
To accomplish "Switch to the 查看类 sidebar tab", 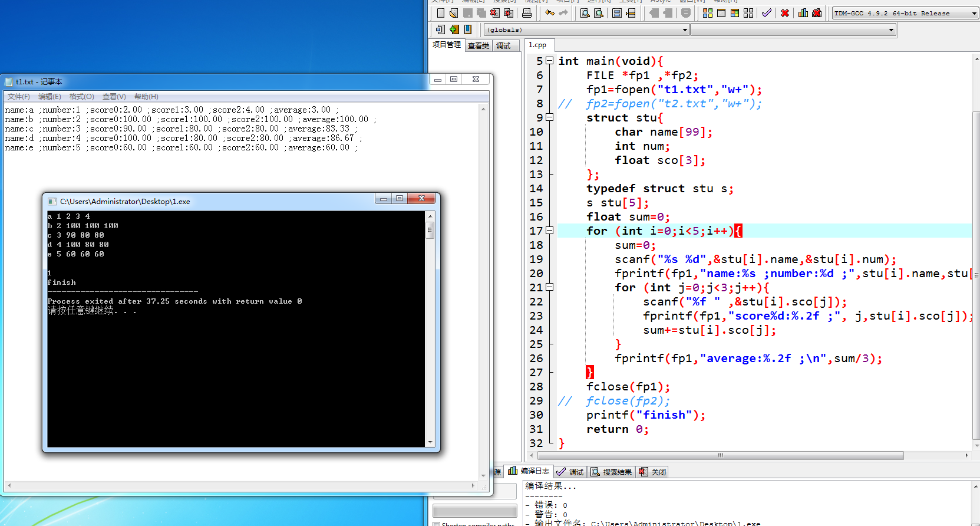I will (479, 45).
